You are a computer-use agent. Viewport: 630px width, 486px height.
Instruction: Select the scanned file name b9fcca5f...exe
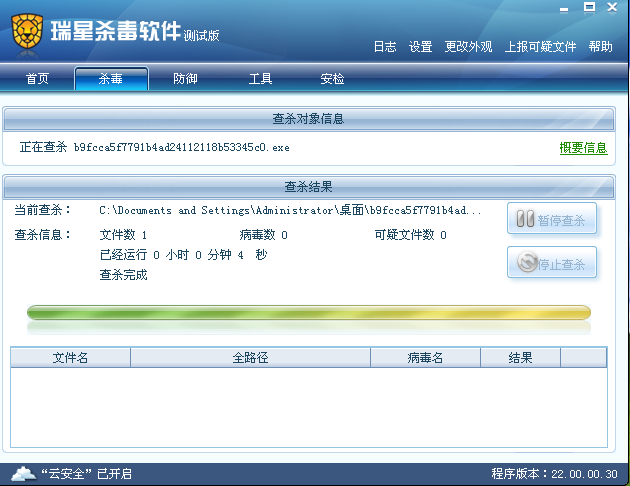click(x=182, y=148)
